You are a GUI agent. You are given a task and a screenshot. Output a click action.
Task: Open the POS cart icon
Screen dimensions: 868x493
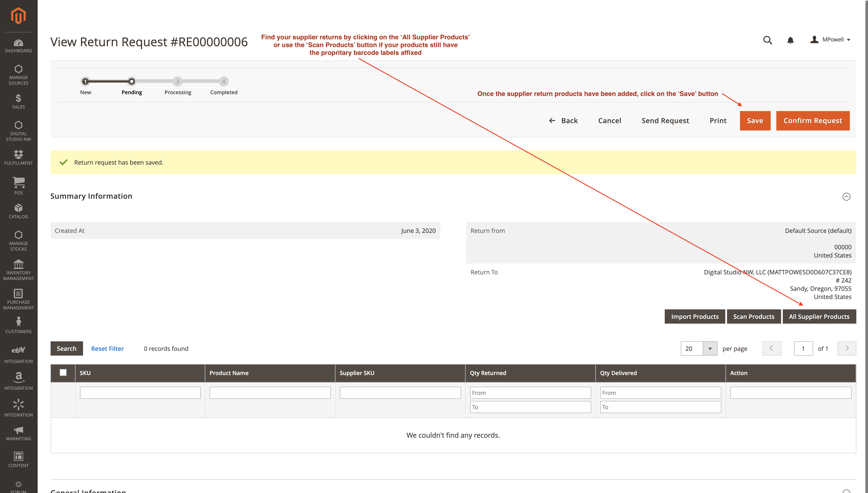click(18, 186)
